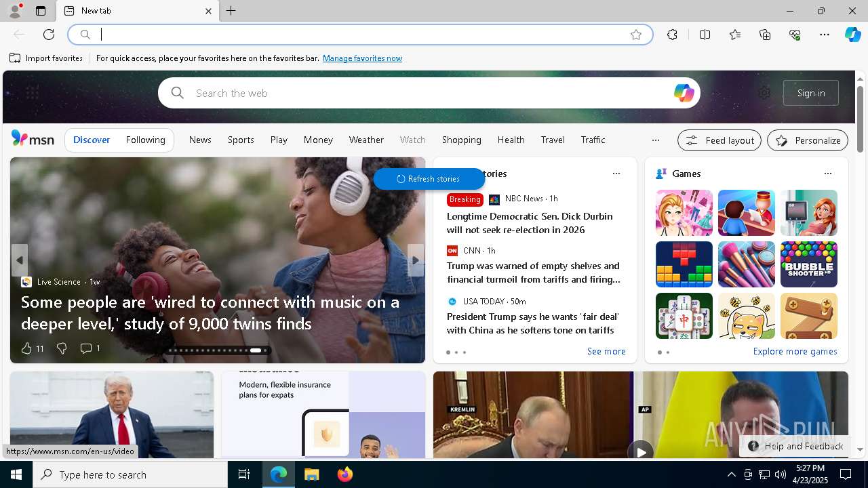Add this page to favorites star icon
Viewport: 868px width, 488px height.
click(x=636, y=35)
